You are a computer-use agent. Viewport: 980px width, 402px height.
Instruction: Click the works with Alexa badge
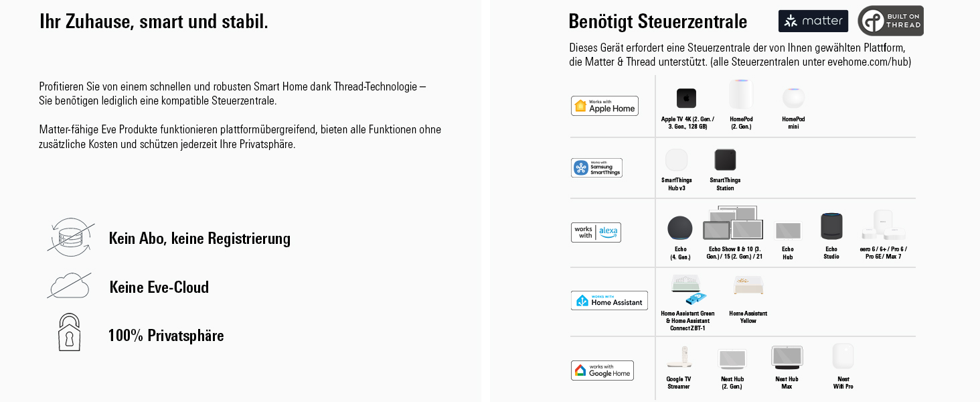point(596,232)
